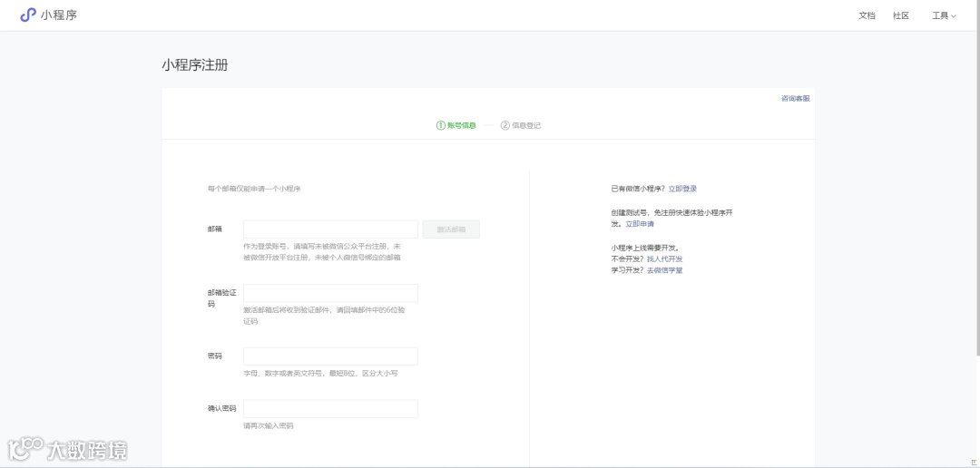The image size is (980, 468).
Task: Click the 立即登录 link
Action: [x=682, y=189]
